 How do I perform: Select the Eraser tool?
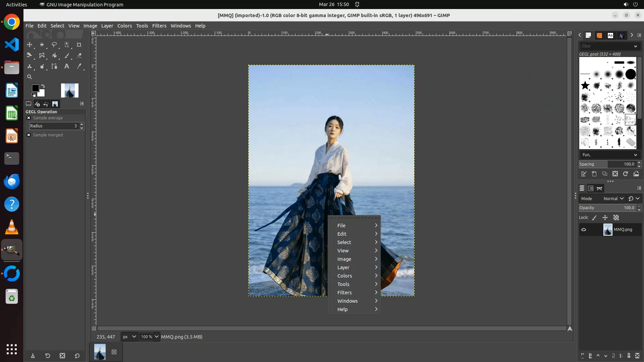point(79,56)
